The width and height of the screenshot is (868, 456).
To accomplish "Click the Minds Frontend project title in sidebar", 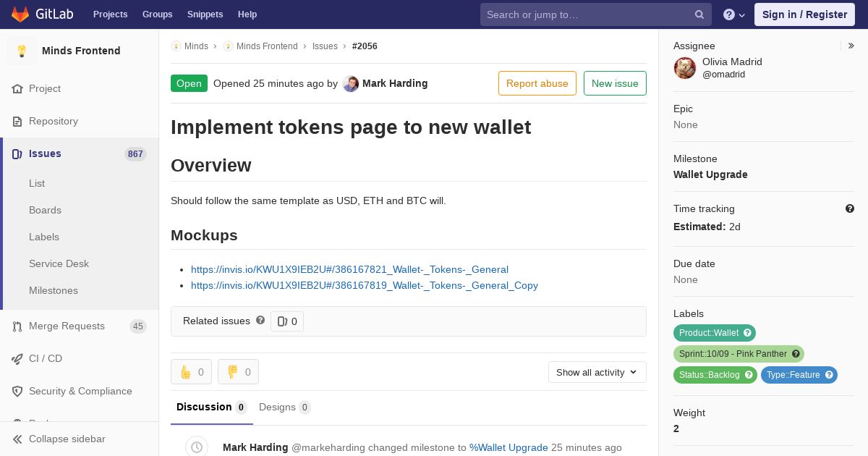I will click(x=81, y=51).
